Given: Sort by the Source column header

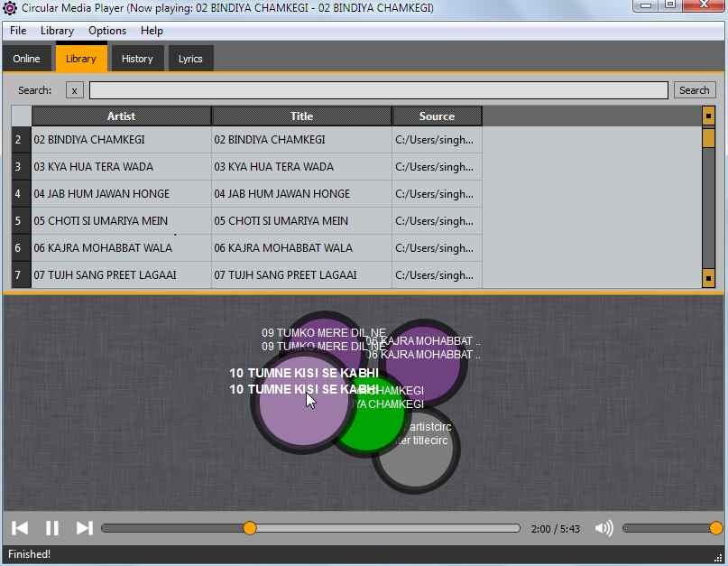Looking at the screenshot, I should tap(437, 116).
